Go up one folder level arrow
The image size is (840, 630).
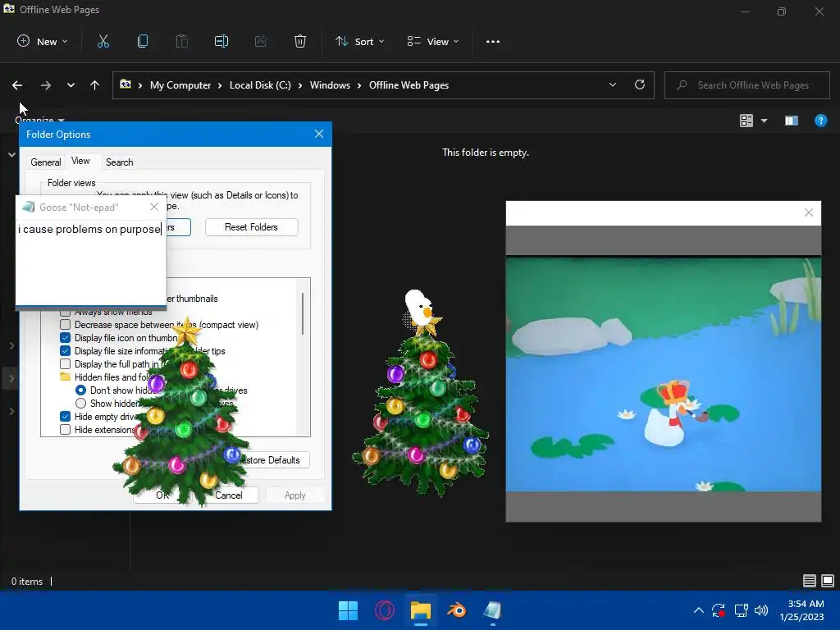pos(95,85)
